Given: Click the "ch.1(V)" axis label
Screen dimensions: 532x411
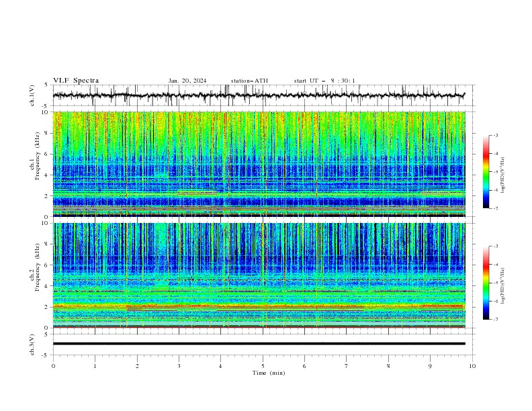Looking at the screenshot, I should click(x=32, y=95).
